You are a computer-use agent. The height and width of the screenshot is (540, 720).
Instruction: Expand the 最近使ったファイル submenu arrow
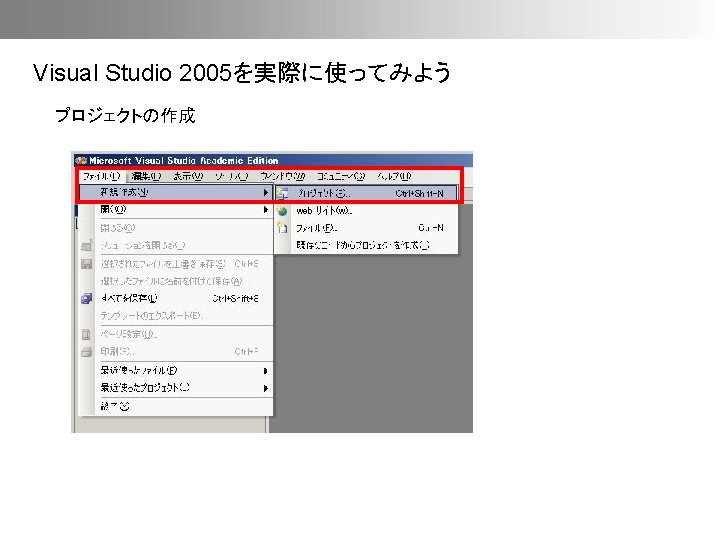pyautogui.click(x=265, y=371)
